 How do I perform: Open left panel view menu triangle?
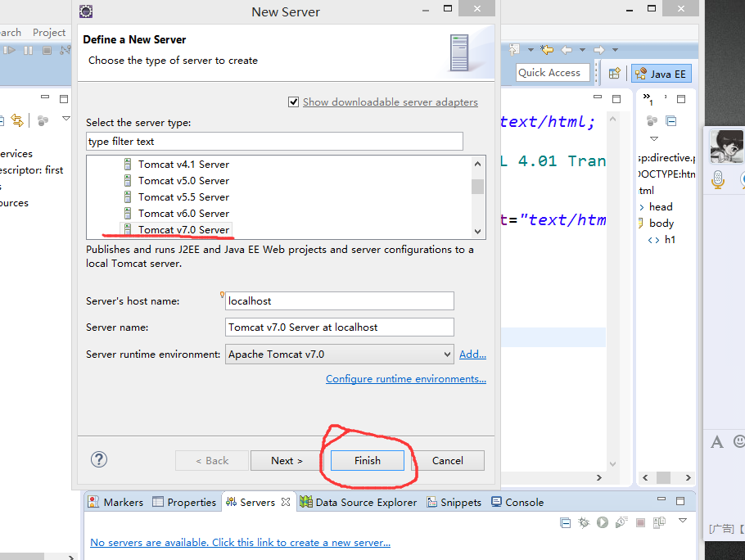tap(66, 118)
